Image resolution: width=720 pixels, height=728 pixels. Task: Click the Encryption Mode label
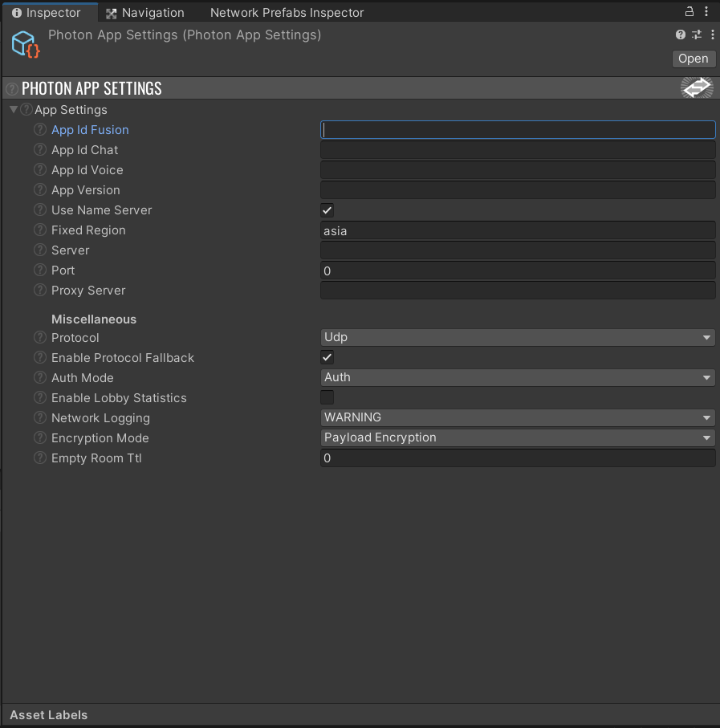[x=100, y=437]
